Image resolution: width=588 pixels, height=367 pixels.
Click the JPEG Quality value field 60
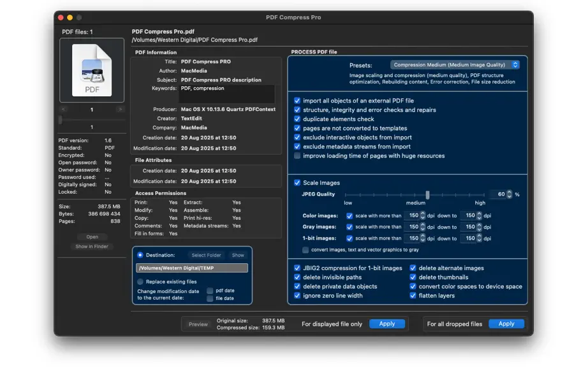coord(499,194)
